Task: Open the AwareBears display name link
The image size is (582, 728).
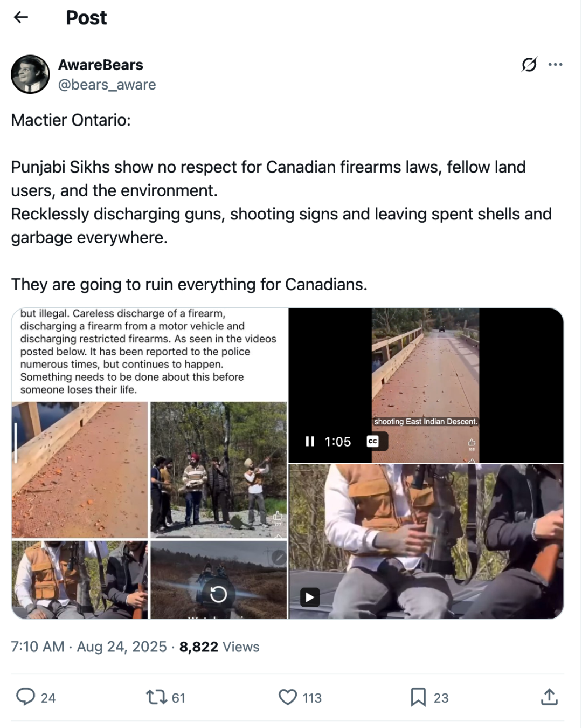Action: pyautogui.click(x=101, y=65)
